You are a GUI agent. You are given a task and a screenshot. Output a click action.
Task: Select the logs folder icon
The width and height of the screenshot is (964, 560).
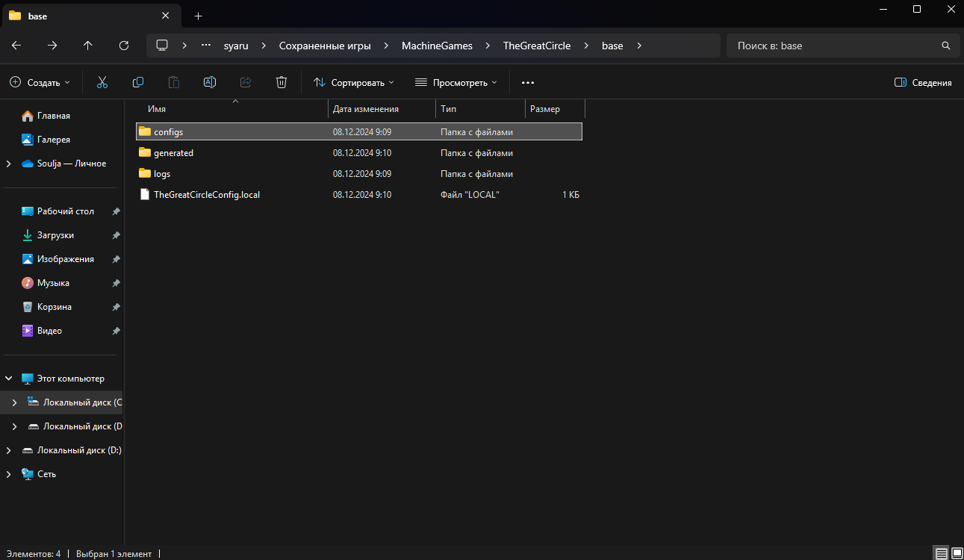[x=145, y=173]
